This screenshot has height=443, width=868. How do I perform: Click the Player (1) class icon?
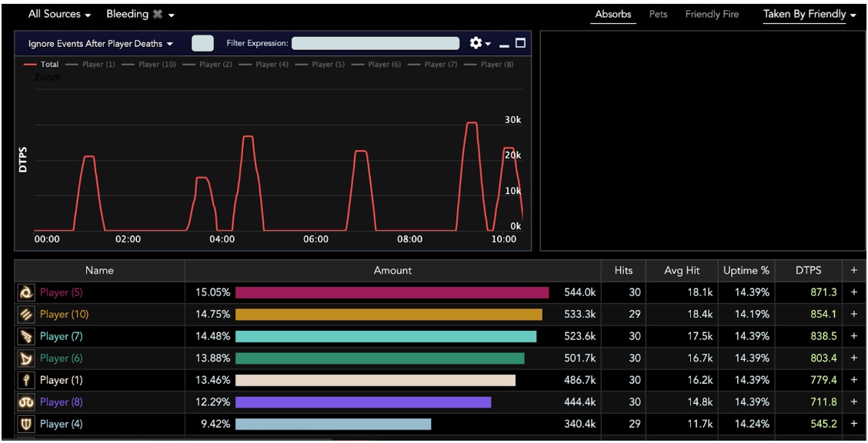pyautogui.click(x=26, y=381)
